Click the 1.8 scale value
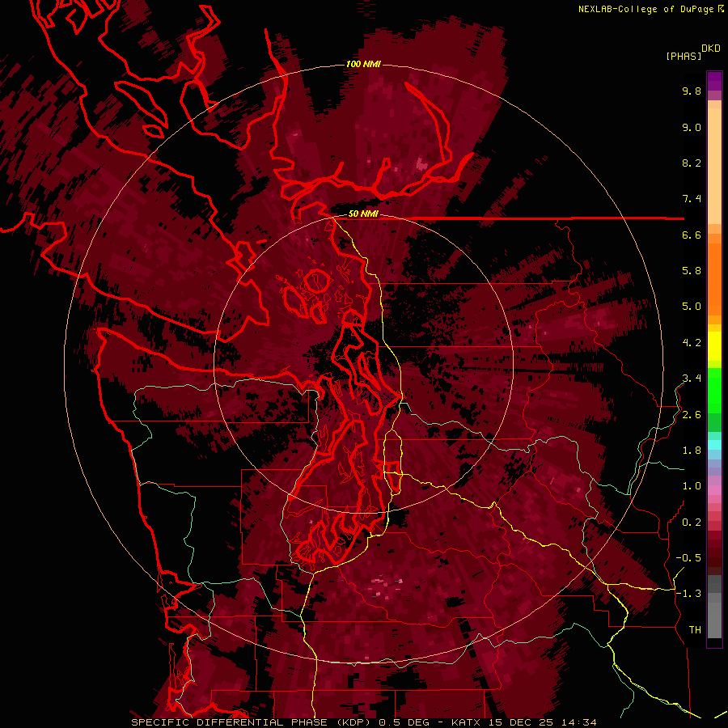The width and height of the screenshot is (728, 728). (x=692, y=451)
